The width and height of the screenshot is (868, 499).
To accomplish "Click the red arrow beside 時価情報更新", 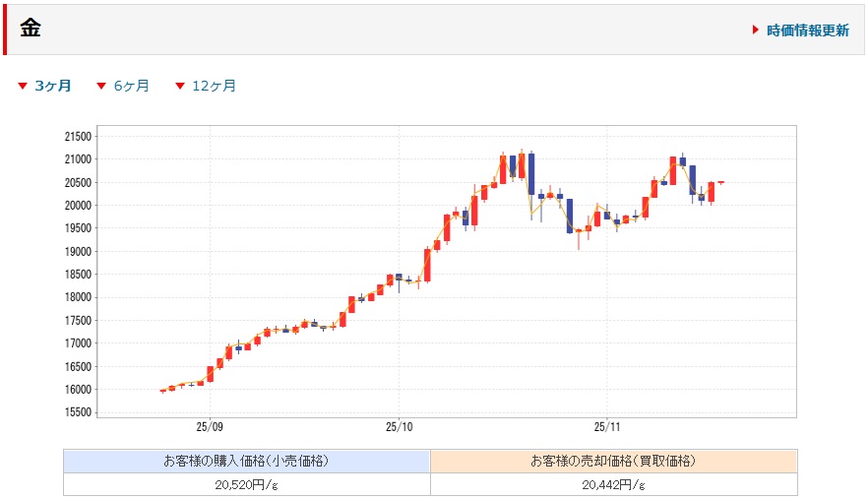I will (755, 31).
